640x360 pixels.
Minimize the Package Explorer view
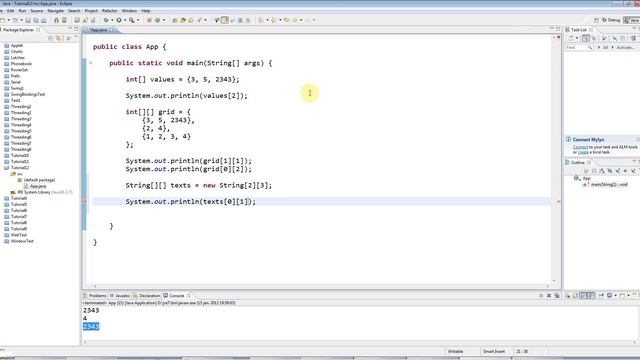70,29
